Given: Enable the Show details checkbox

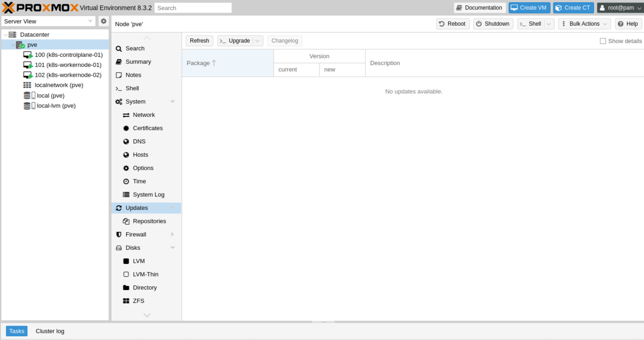Looking at the screenshot, I should (603, 41).
